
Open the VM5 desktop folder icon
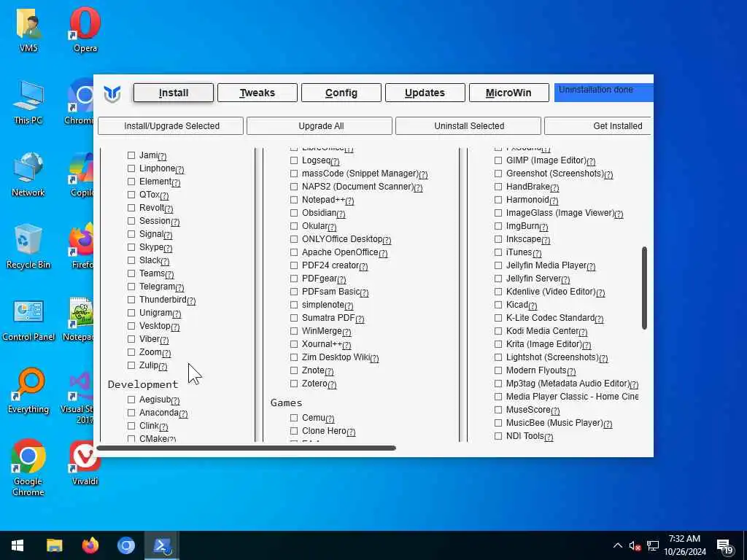coord(28,29)
